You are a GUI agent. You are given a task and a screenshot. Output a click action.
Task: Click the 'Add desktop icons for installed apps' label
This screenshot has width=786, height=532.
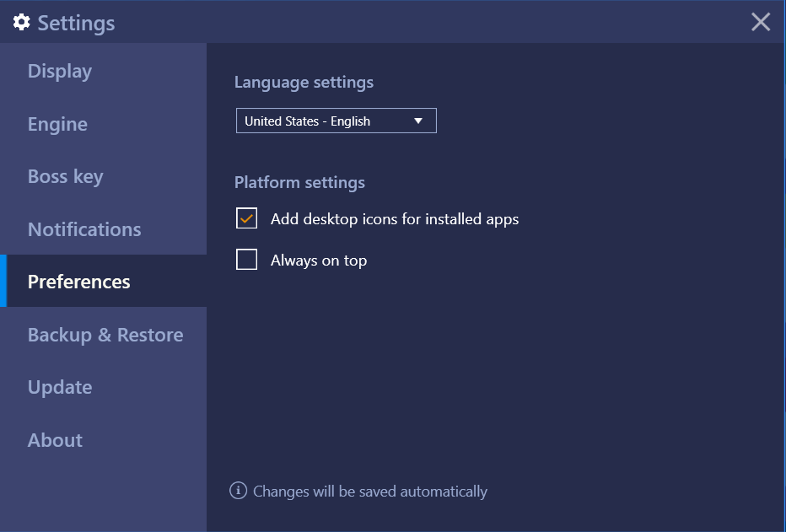(x=395, y=219)
